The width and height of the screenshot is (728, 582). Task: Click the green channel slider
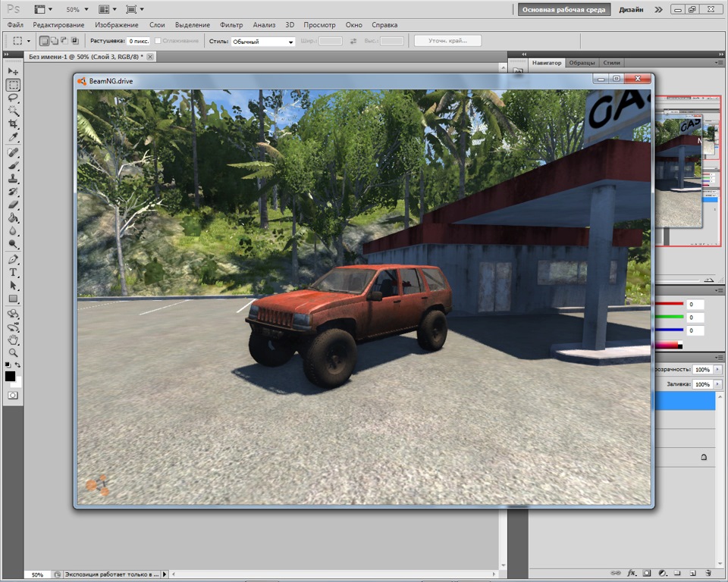pyautogui.click(x=669, y=317)
